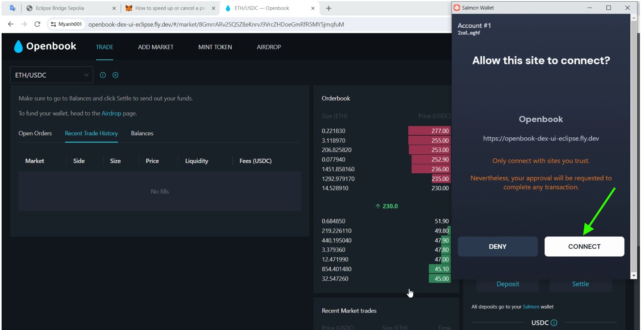Switch to the How to speed up tab

click(170, 8)
